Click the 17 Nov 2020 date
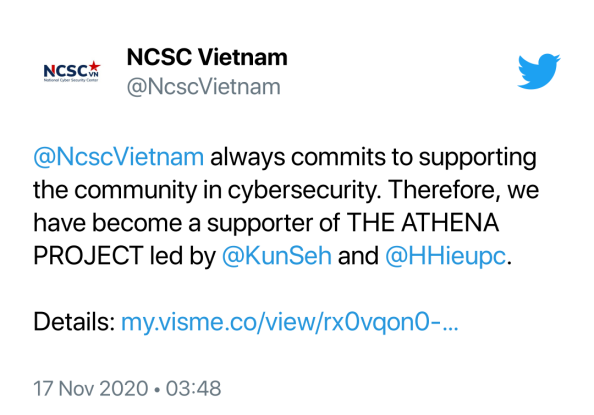 pos(91,388)
